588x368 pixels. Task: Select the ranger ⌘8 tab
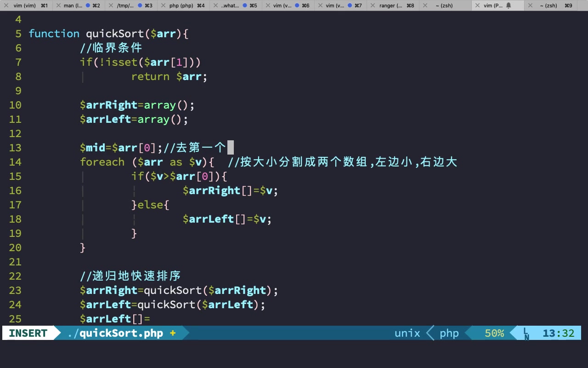click(393, 6)
